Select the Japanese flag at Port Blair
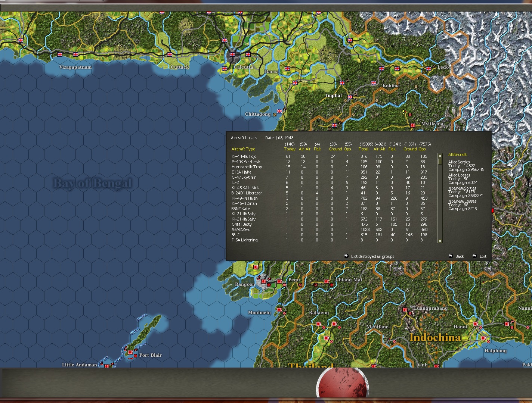Screen dimensions: 532x403 tap(130, 352)
